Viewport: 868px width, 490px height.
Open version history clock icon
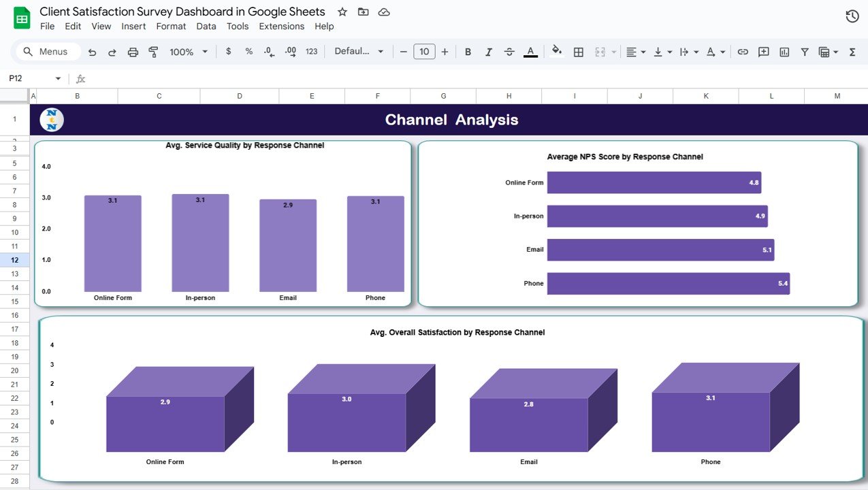[x=852, y=16]
